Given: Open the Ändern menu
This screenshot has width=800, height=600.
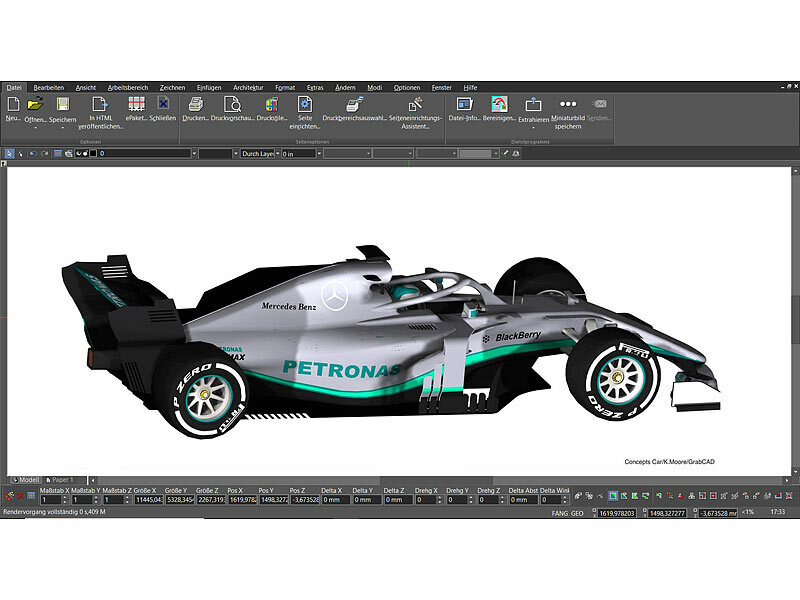Looking at the screenshot, I should tap(345, 88).
